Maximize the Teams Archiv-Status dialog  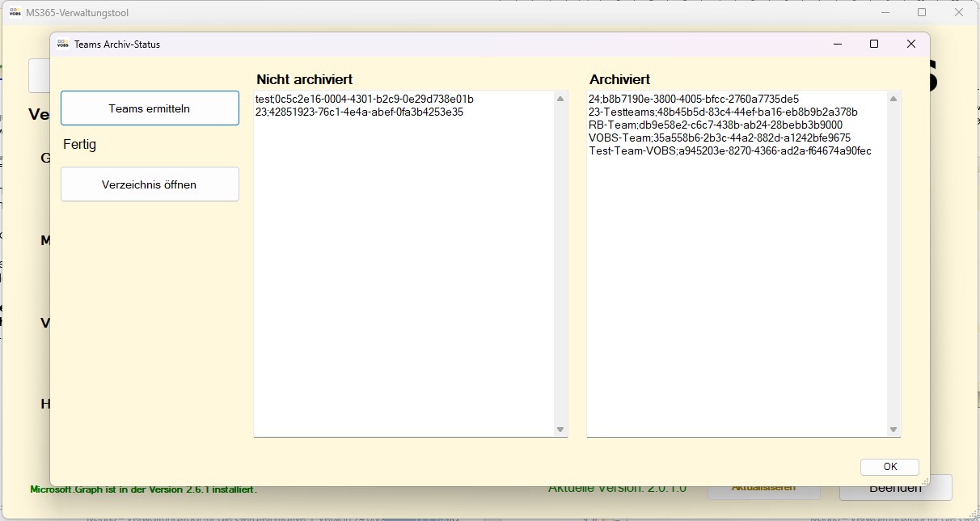click(873, 44)
